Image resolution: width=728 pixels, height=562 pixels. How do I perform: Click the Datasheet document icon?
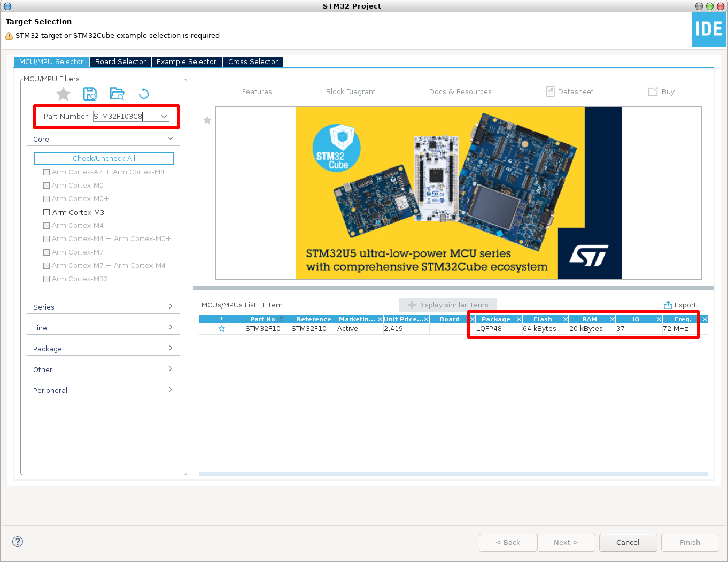tap(550, 91)
